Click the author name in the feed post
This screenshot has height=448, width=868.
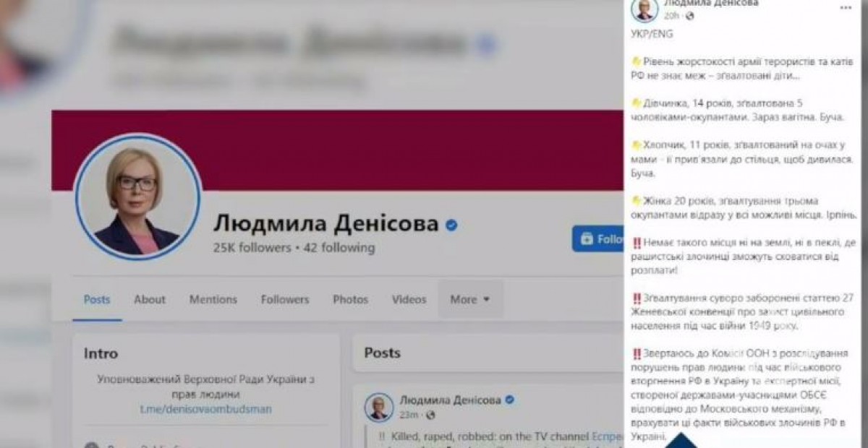(x=449, y=400)
